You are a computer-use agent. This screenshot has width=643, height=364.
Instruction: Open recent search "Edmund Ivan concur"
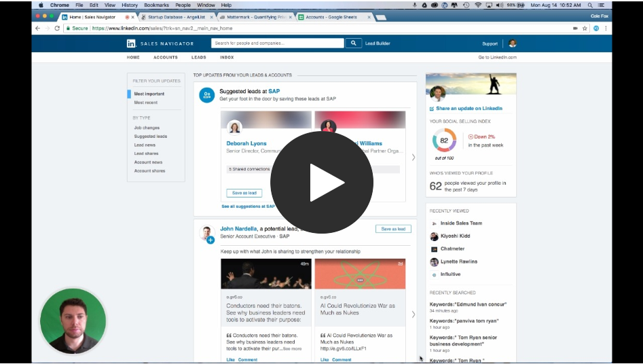(468, 304)
